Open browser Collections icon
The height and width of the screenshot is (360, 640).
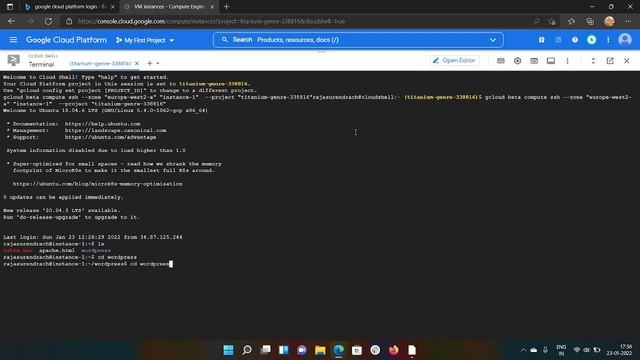590,22
